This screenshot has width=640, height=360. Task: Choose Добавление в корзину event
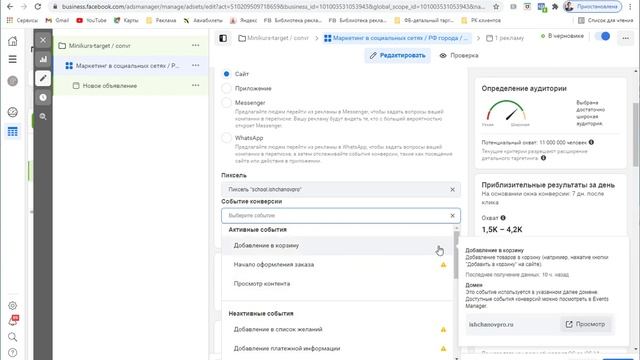[338, 246]
